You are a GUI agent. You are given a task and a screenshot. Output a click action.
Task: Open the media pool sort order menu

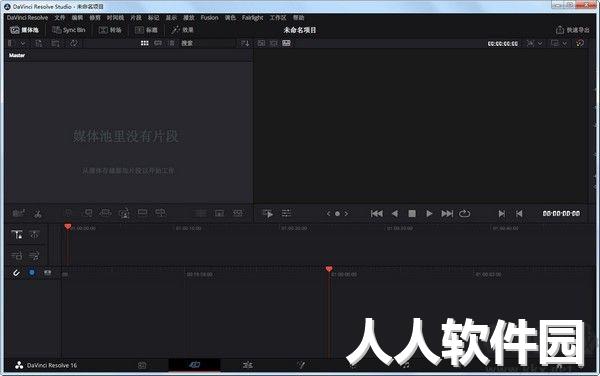coord(245,43)
